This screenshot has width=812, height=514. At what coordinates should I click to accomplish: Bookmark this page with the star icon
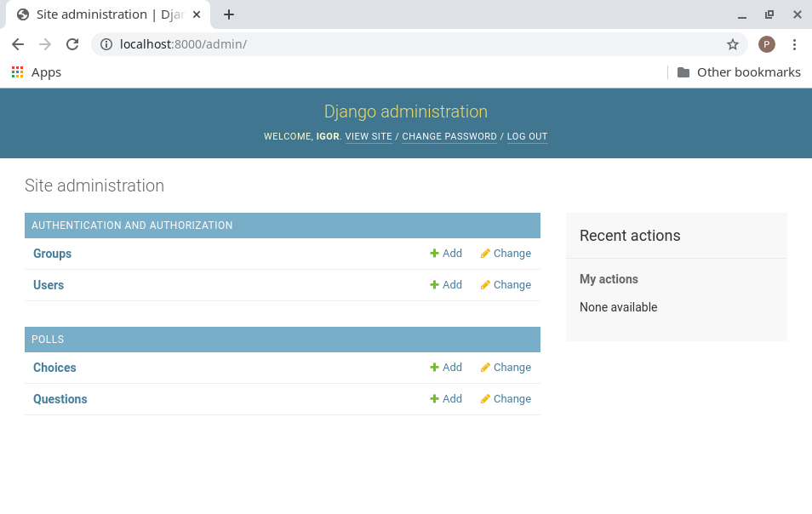732,44
